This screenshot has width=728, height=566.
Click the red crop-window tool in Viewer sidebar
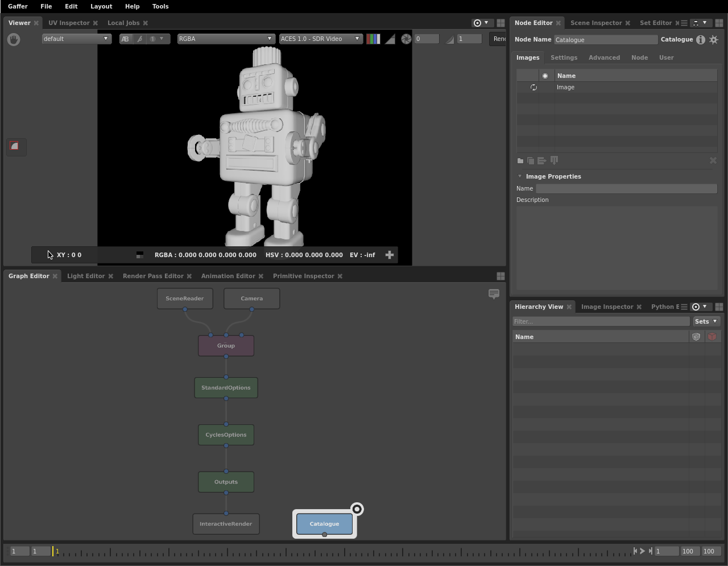[15, 147]
